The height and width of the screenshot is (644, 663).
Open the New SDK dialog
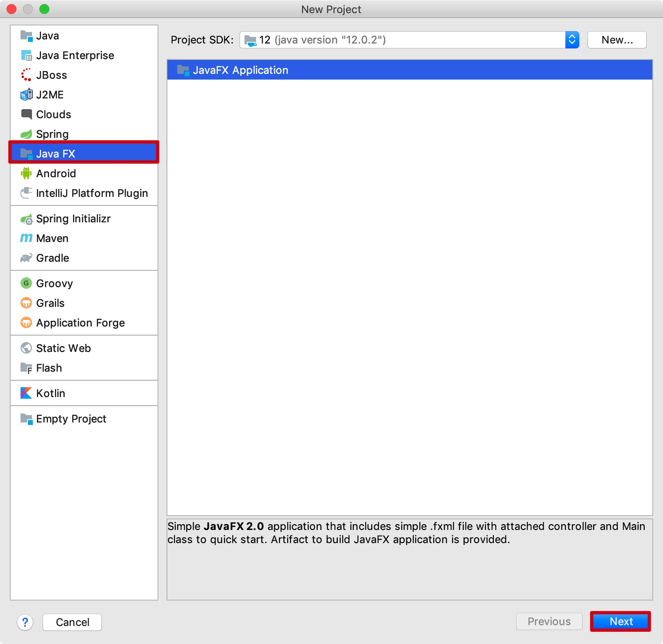617,39
